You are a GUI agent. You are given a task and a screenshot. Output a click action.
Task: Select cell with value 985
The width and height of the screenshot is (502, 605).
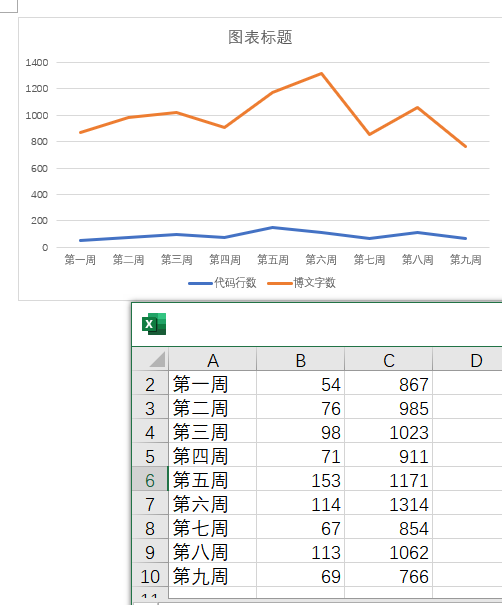(389, 407)
